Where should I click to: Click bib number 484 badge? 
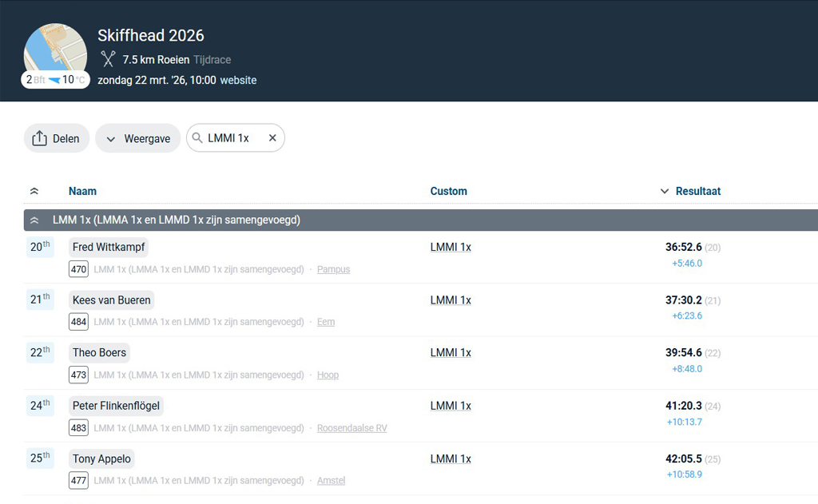pyautogui.click(x=78, y=322)
